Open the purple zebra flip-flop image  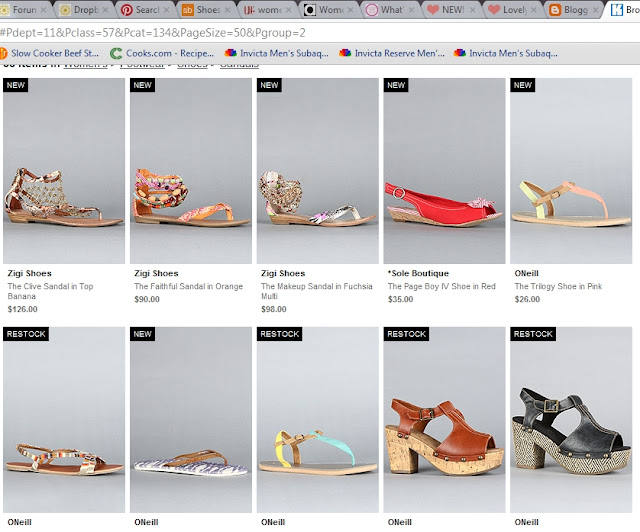[191, 420]
